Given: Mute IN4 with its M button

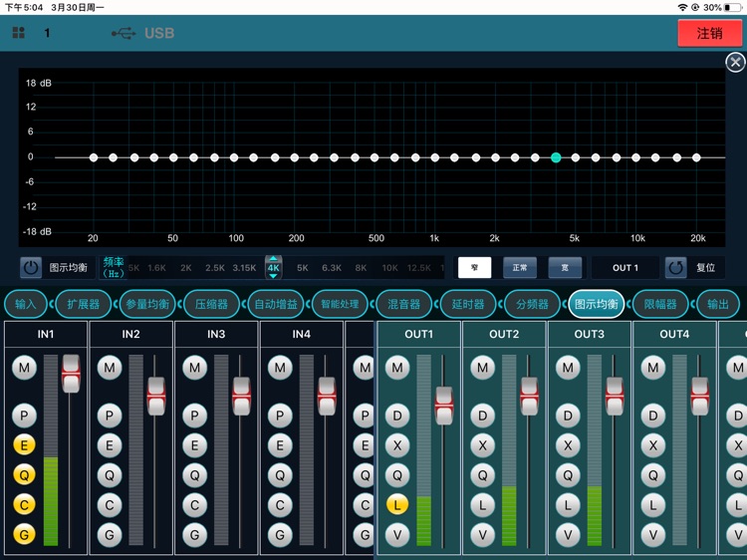Looking at the screenshot, I should pos(280,368).
